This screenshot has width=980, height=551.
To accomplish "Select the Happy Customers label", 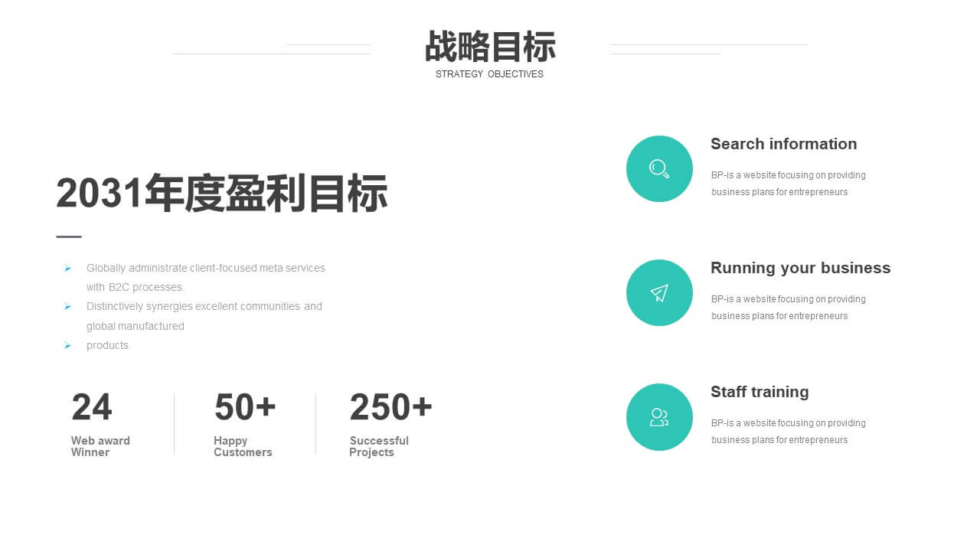I will tap(243, 446).
